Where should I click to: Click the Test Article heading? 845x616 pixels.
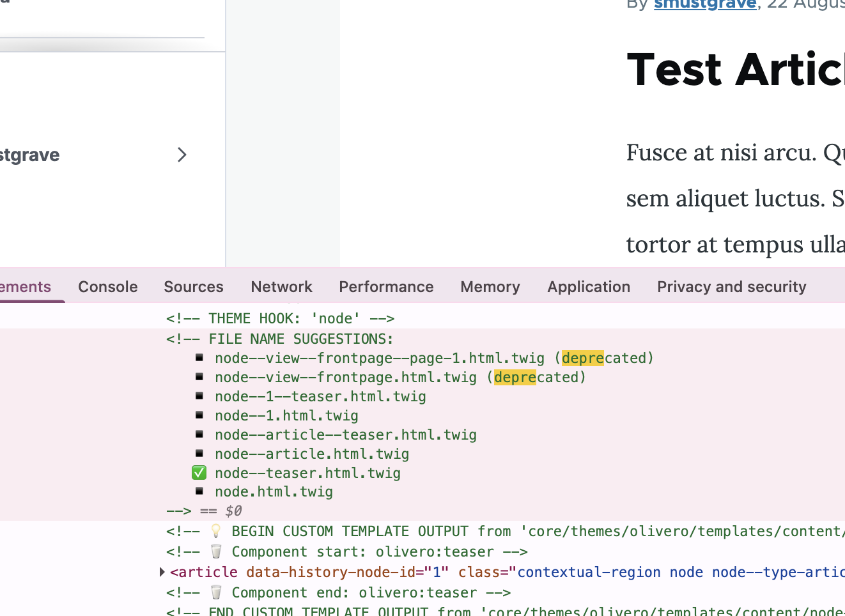735,70
